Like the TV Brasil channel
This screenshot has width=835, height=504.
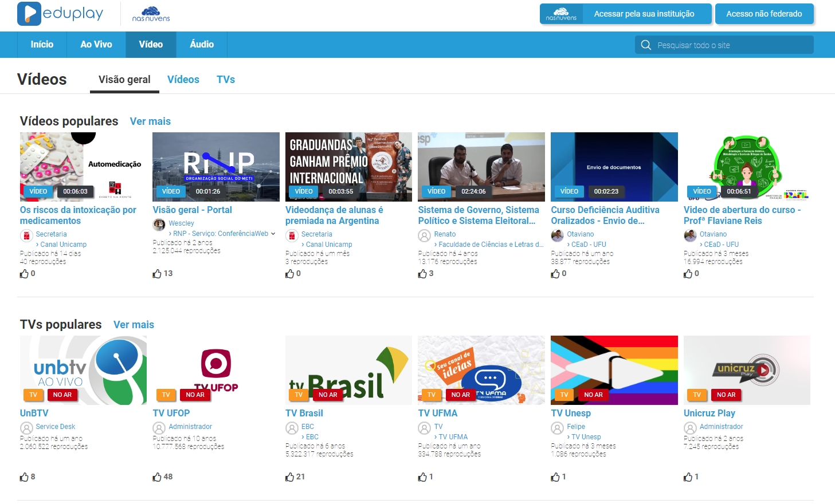click(x=290, y=477)
